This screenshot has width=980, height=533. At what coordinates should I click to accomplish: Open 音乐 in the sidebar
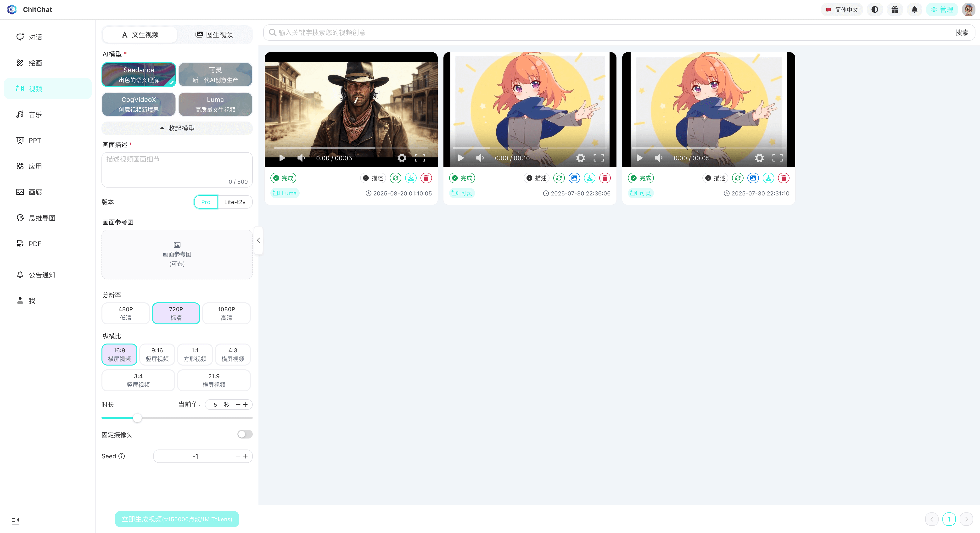[x=35, y=114]
